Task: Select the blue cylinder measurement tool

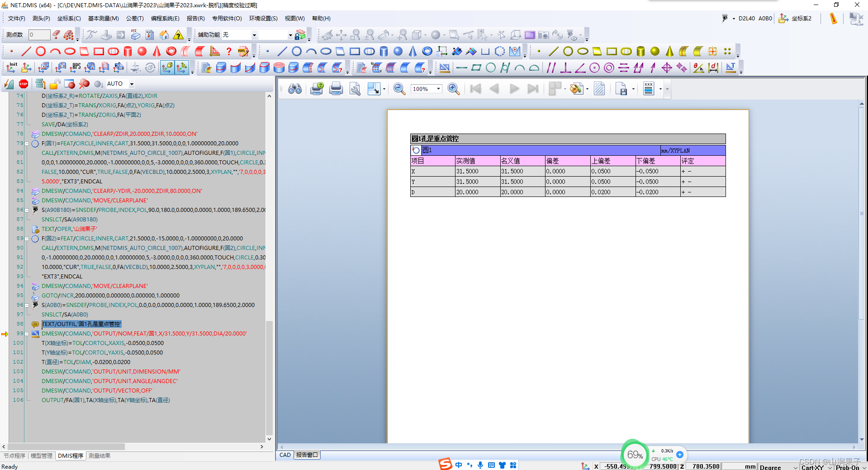Action: (384, 51)
